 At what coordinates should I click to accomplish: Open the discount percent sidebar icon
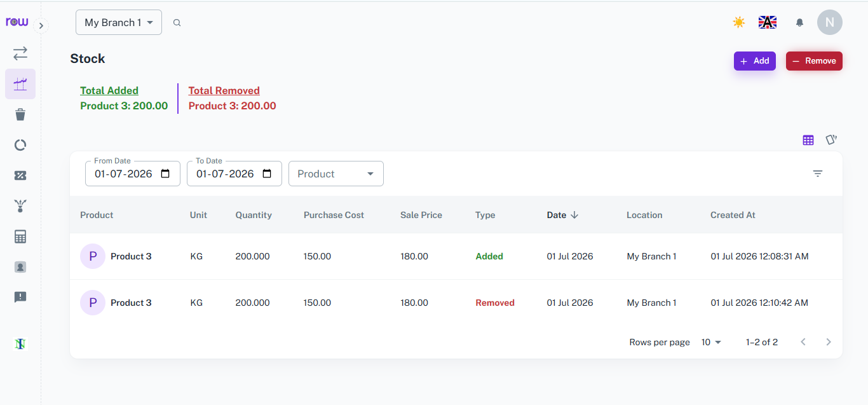20,175
